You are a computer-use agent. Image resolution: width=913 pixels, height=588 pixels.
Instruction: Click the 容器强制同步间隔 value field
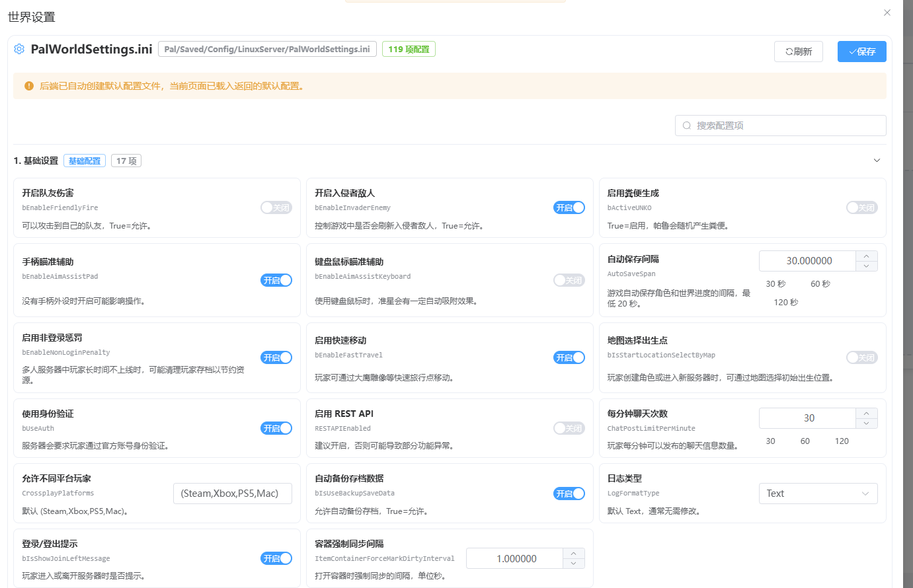click(515, 558)
